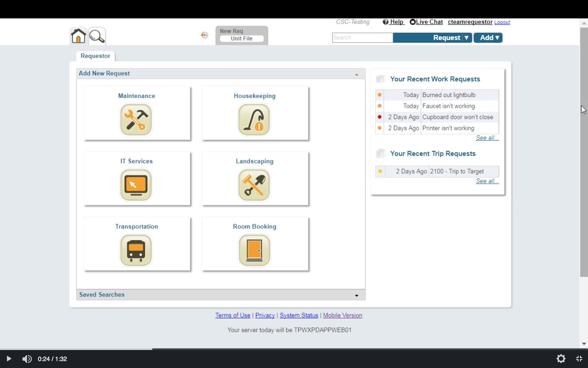588x368 pixels.
Task: Click the Logout link
Action: [x=502, y=22]
